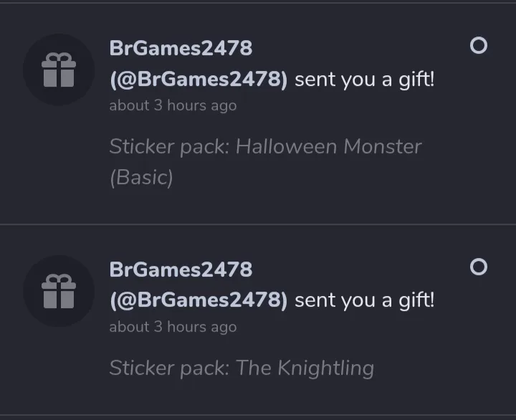Mark the Halloween Monster gift notification as read
The height and width of the screenshot is (420, 516).
478,46
